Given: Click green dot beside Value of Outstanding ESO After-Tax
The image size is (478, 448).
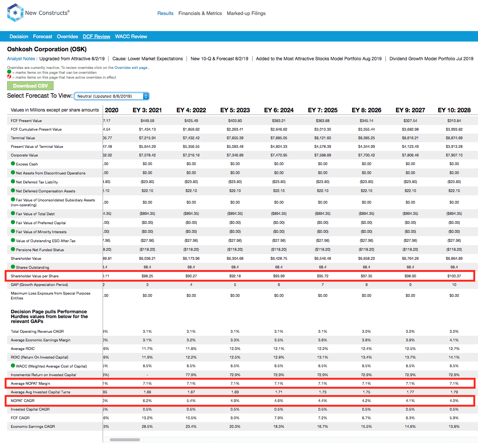Looking at the screenshot, I should pos(13,240).
